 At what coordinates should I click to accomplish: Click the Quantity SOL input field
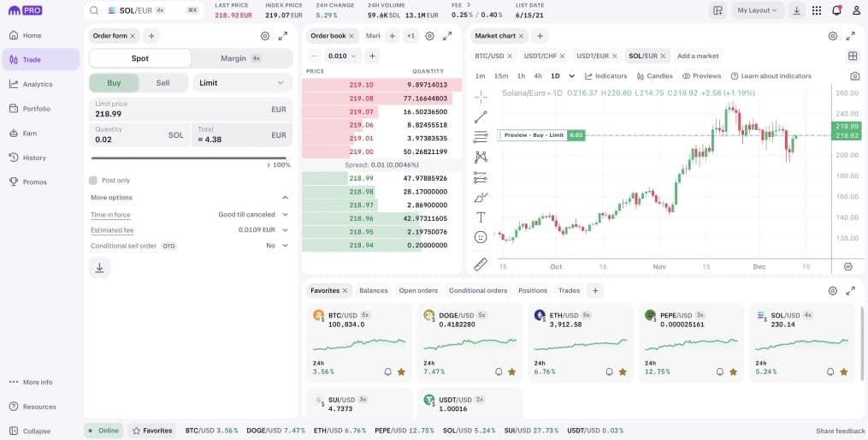139,134
